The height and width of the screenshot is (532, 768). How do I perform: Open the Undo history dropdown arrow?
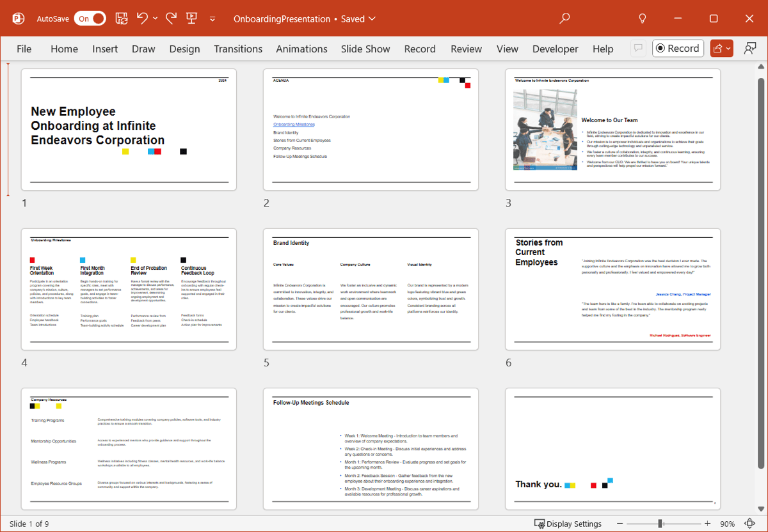(x=156, y=19)
